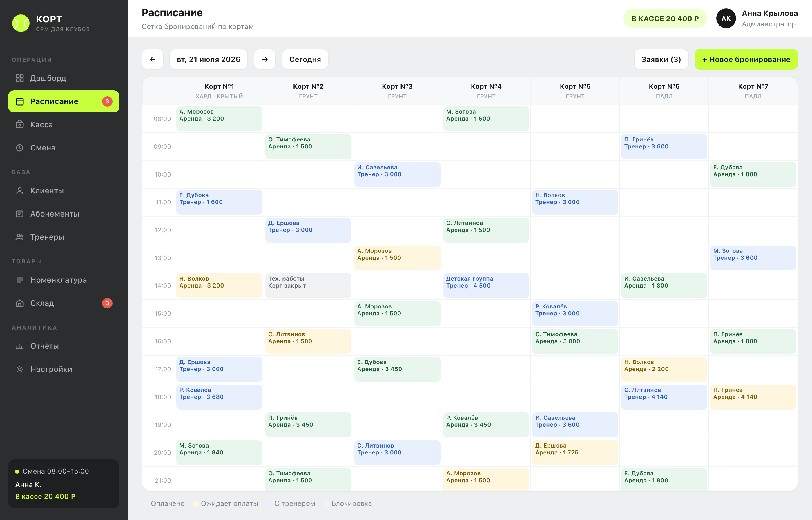Click the card icon beside Абонементы
812x520 pixels.
pos(20,214)
